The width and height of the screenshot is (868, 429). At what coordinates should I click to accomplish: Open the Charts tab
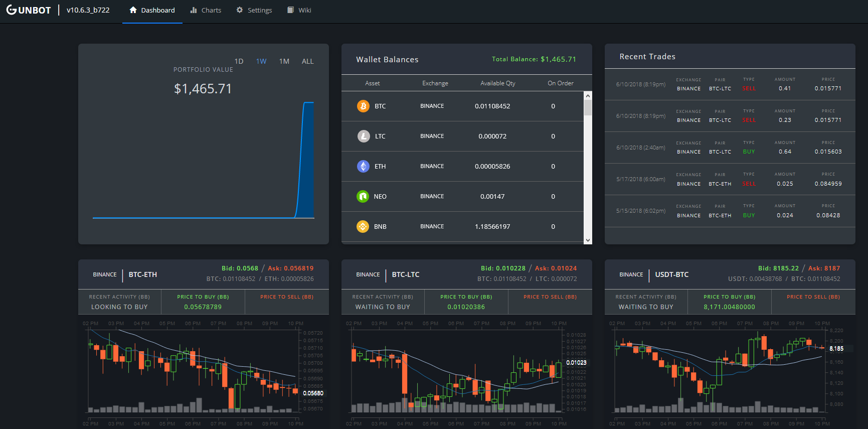coord(206,11)
